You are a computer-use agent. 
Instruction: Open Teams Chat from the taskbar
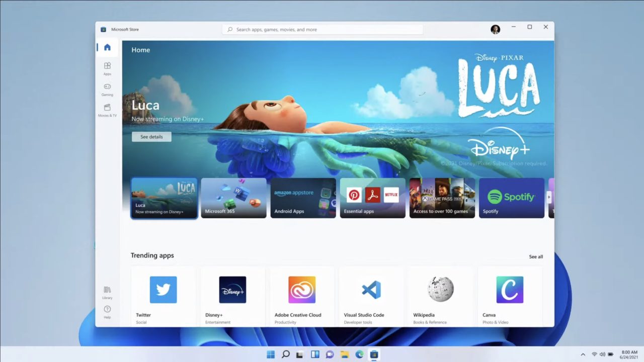330,354
